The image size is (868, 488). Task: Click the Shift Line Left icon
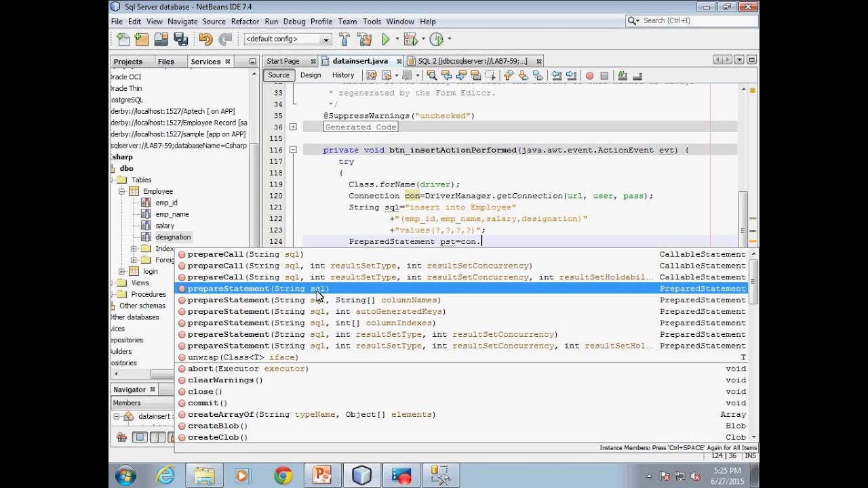pos(557,75)
